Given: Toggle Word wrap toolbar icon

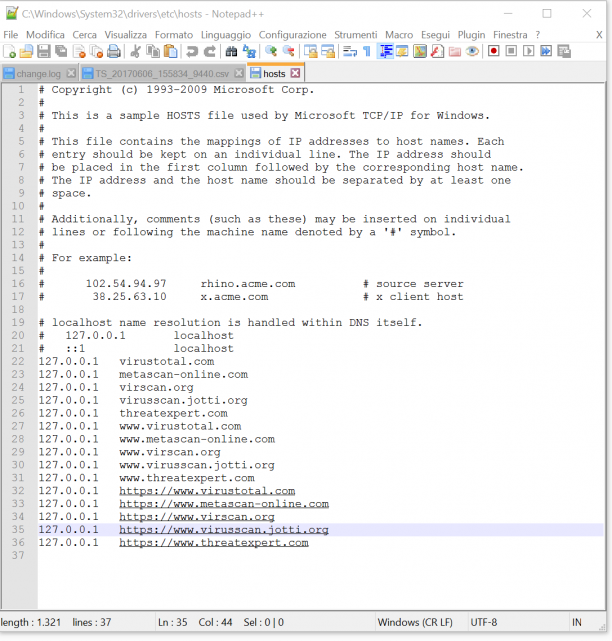Looking at the screenshot, I should pyautogui.click(x=350, y=52).
